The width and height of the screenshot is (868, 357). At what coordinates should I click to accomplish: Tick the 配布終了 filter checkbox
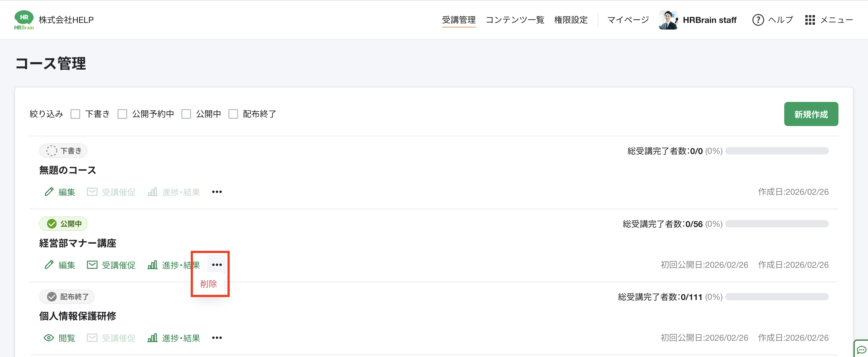233,114
